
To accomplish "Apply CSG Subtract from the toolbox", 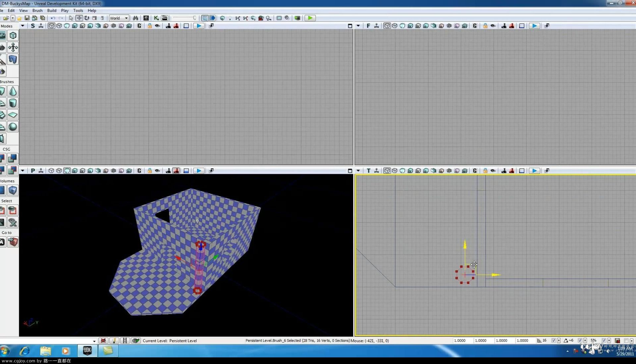I will pos(13,159).
